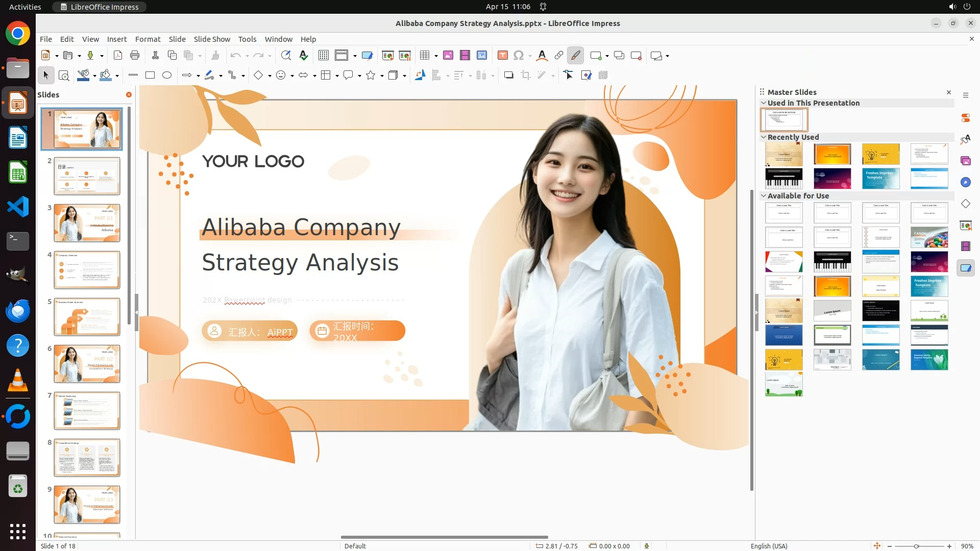Insert a table using the toolbar icon
Image resolution: width=980 pixels, height=551 pixels.
tap(424, 56)
